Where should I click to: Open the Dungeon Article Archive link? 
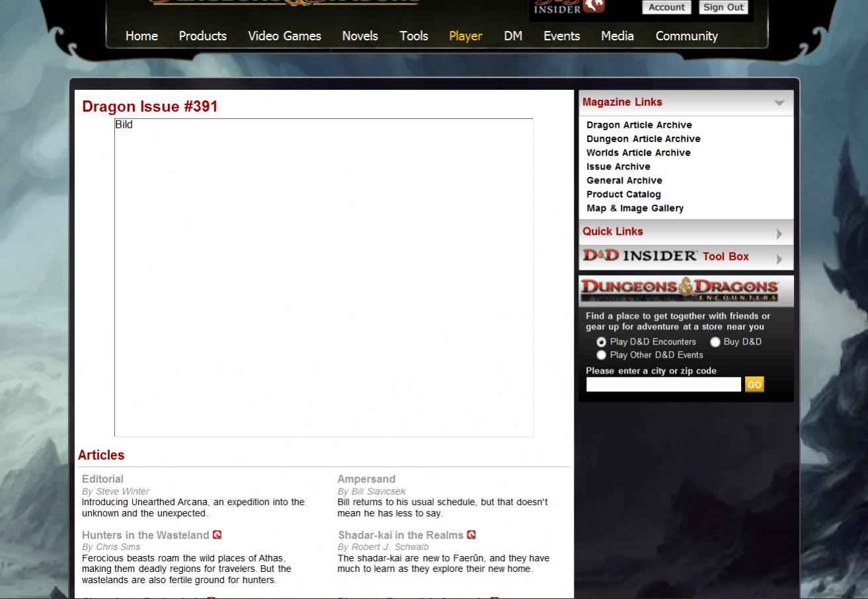coord(643,139)
